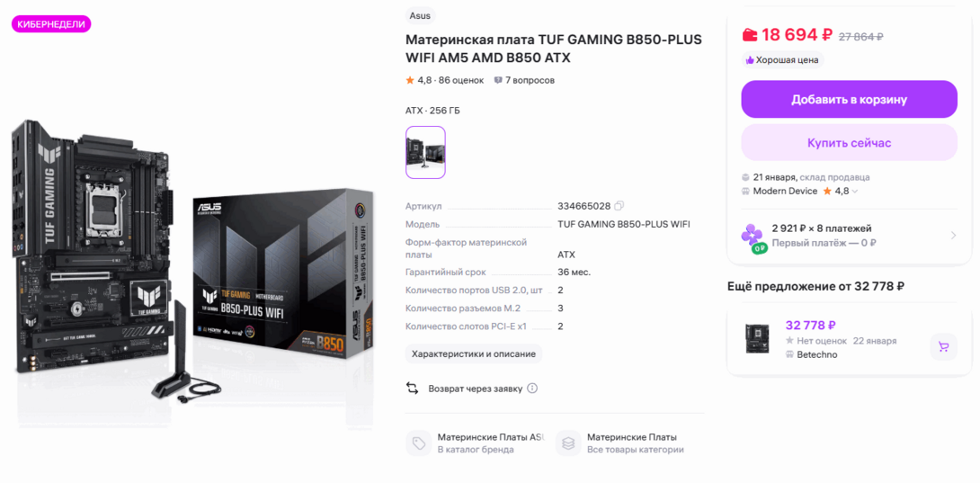Click the orange star rating icon

click(x=410, y=80)
